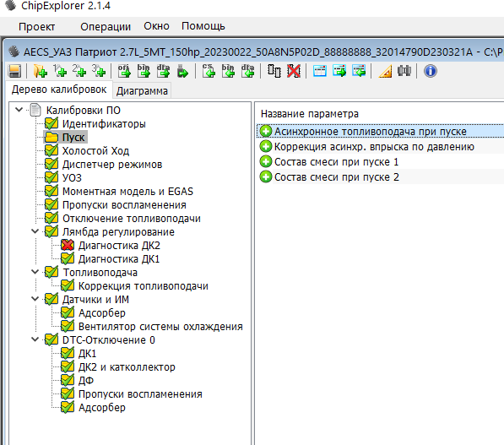Click the toolbar icon numbered 1 with plus

[x=60, y=71]
